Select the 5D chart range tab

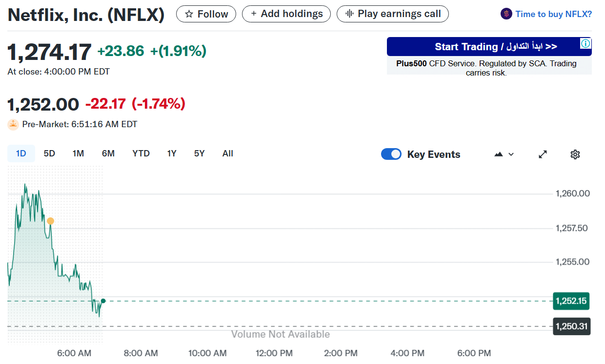[x=49, y=153]
